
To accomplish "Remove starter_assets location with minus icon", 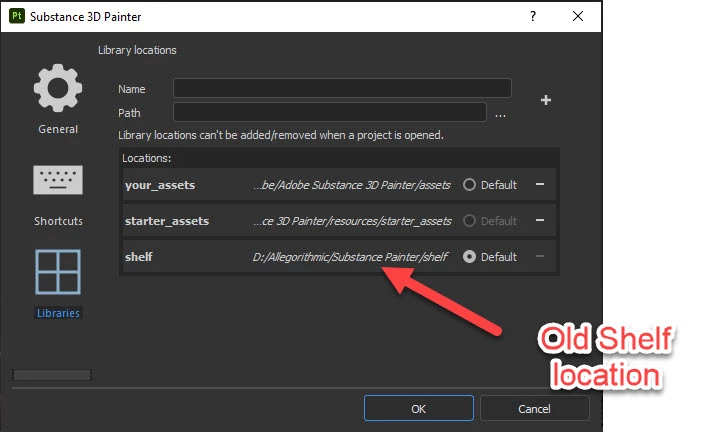I will pos(540,220).
